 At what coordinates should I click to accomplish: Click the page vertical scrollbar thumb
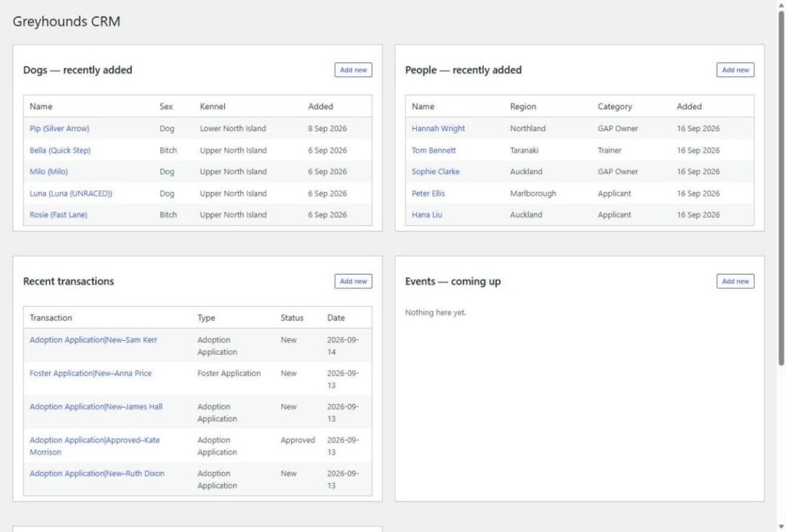pyautogui.click(x=781, y=188)
